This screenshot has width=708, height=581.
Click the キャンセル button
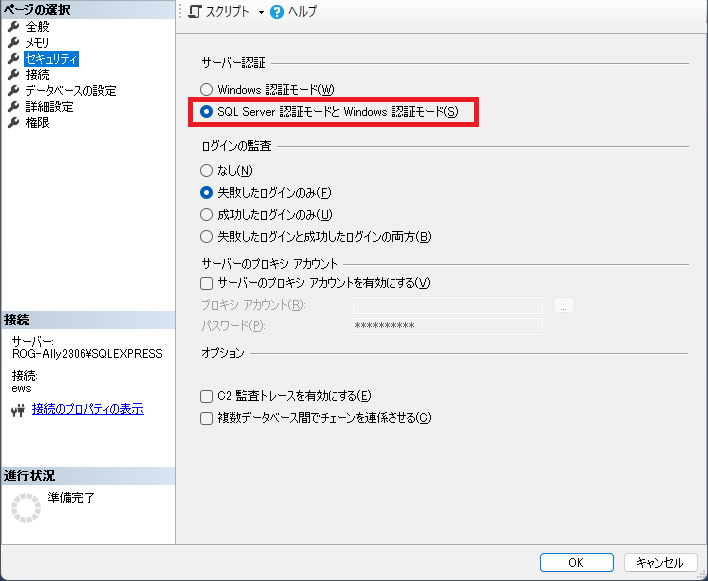(661, 562)
